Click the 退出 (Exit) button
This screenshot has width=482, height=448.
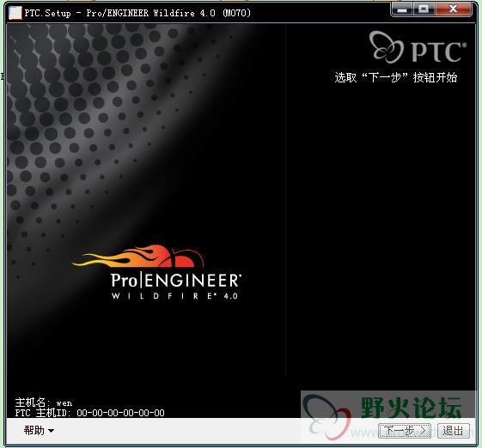453,431
